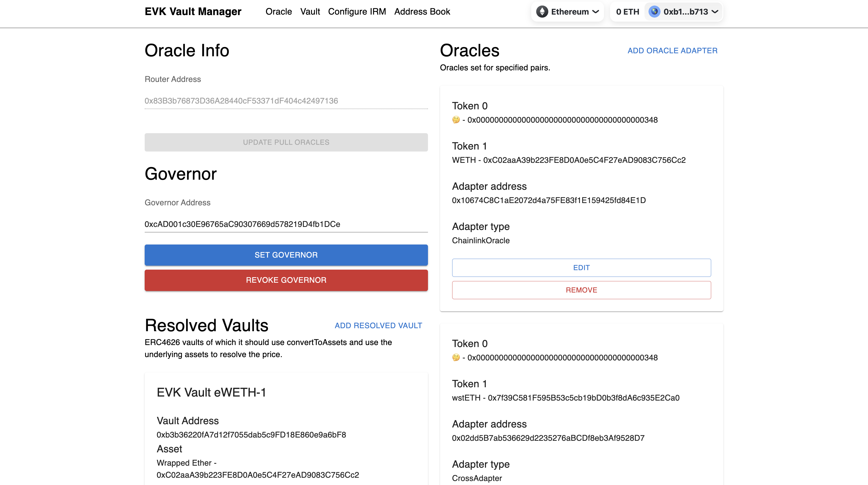Click ADD ORACLE ADAPTER link
Viewport: 868px width, 485px height.
673,51
